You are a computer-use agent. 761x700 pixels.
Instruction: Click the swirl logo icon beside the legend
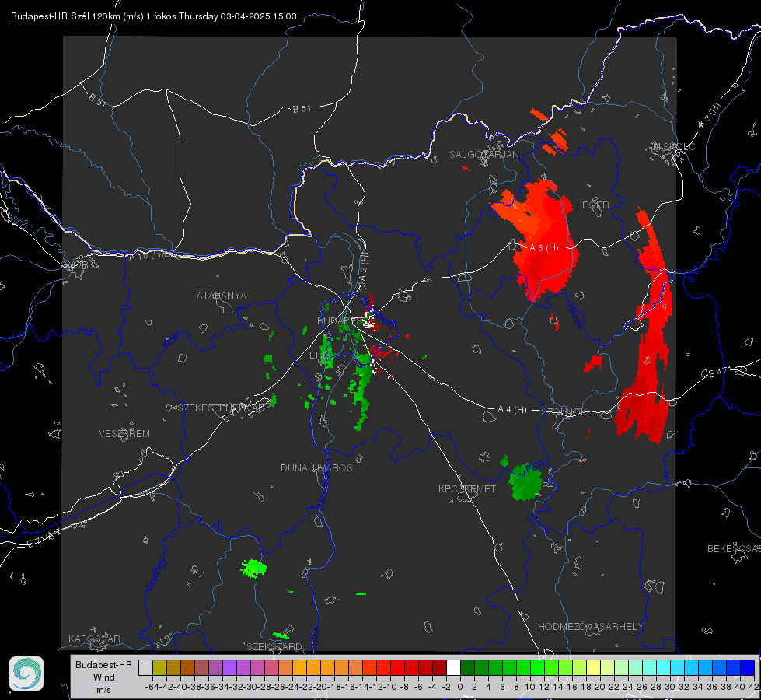(x=26, y=674)
